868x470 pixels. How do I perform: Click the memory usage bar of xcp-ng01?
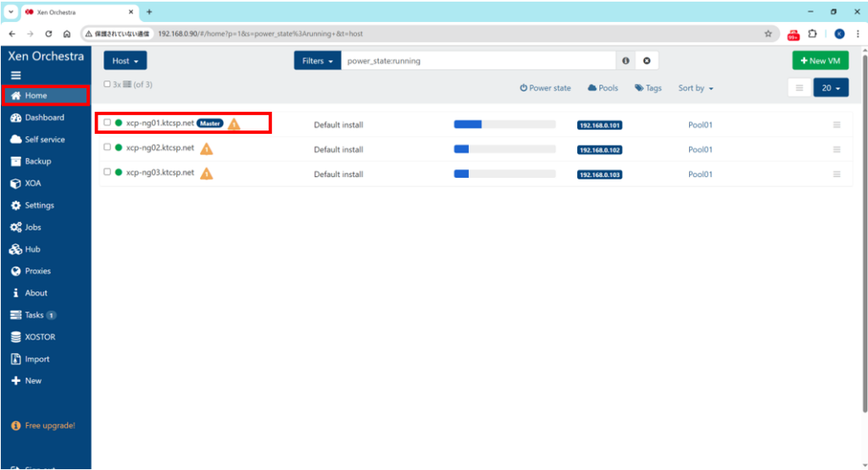[504, 124]
